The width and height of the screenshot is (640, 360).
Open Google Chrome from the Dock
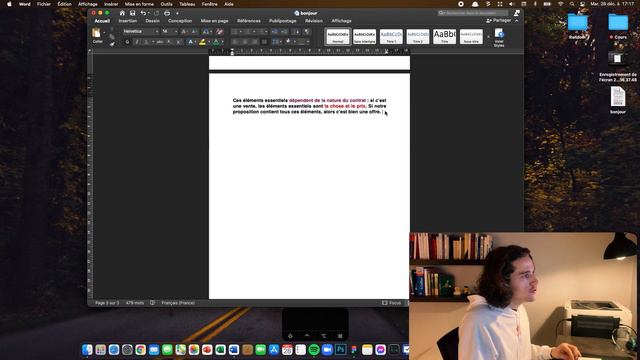(140, 349)
